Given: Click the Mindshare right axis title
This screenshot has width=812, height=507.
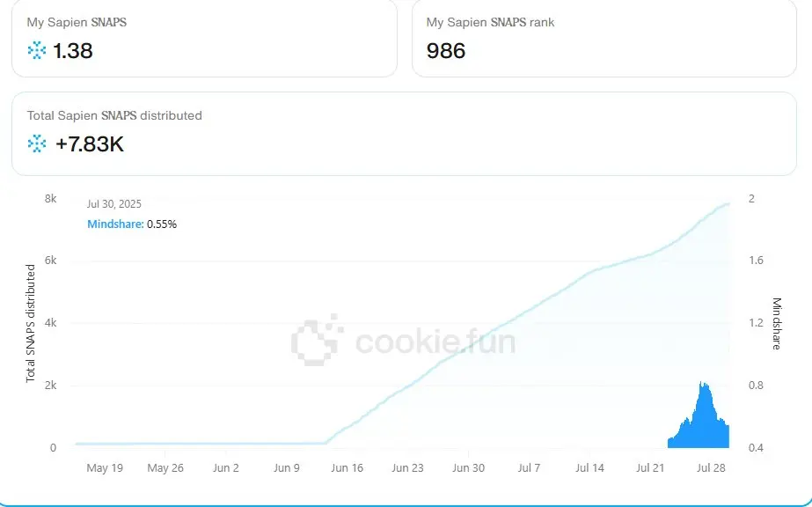Looking at the screenshot, I should pos(776,323).
